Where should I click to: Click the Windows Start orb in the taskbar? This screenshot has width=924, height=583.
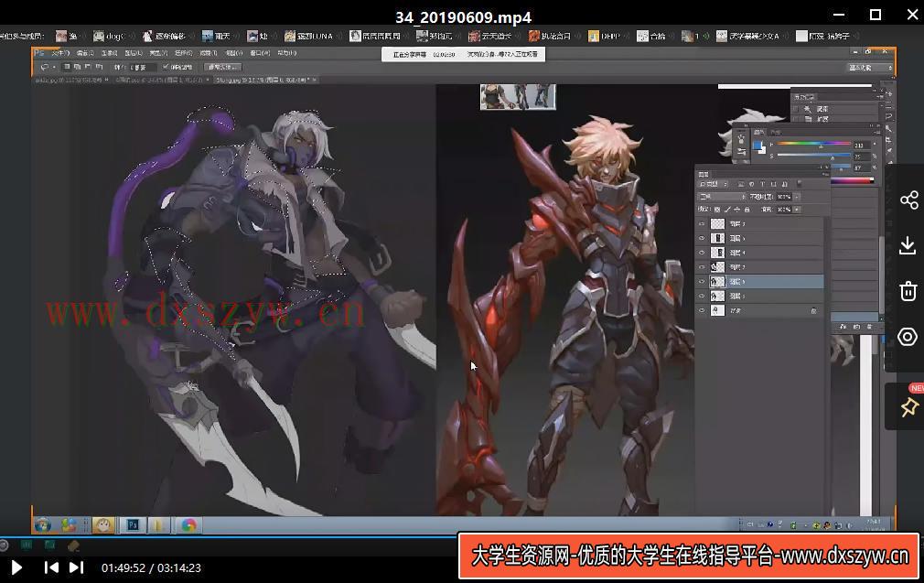[43, 525]
